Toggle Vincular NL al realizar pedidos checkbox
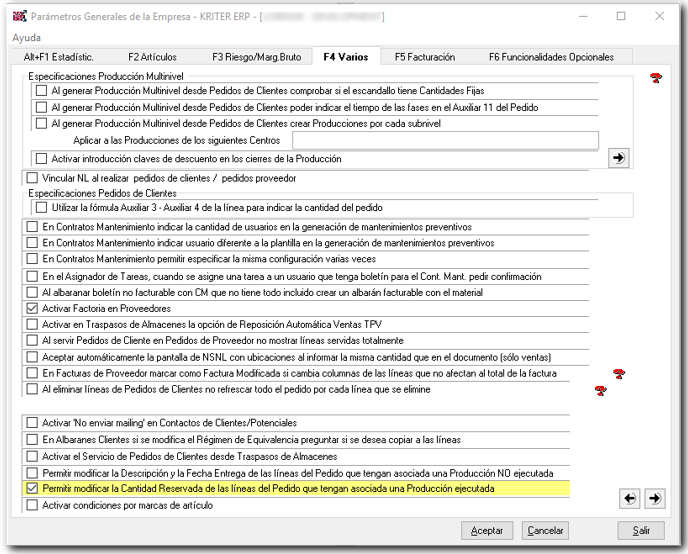This screenshot has height=554, width=688. (32, 178)
